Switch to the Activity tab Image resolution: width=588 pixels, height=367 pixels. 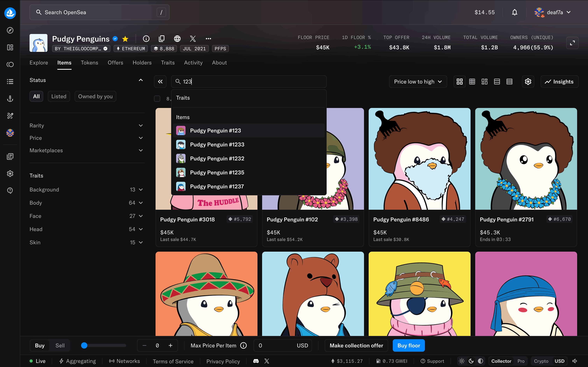pos(193,63)
